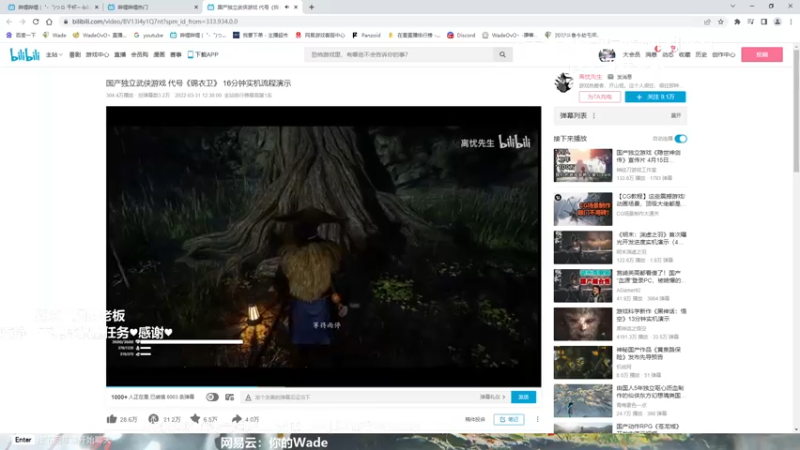Open the Chrome three-dot menu
Image resolution: width=800 pixels, height=450 pixels.
click(791, 21)
